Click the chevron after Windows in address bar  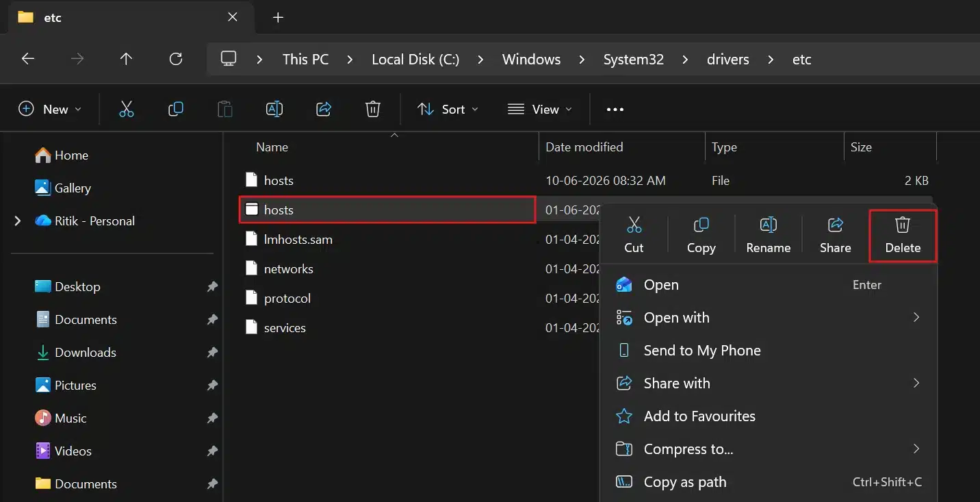tap(582, 60)
